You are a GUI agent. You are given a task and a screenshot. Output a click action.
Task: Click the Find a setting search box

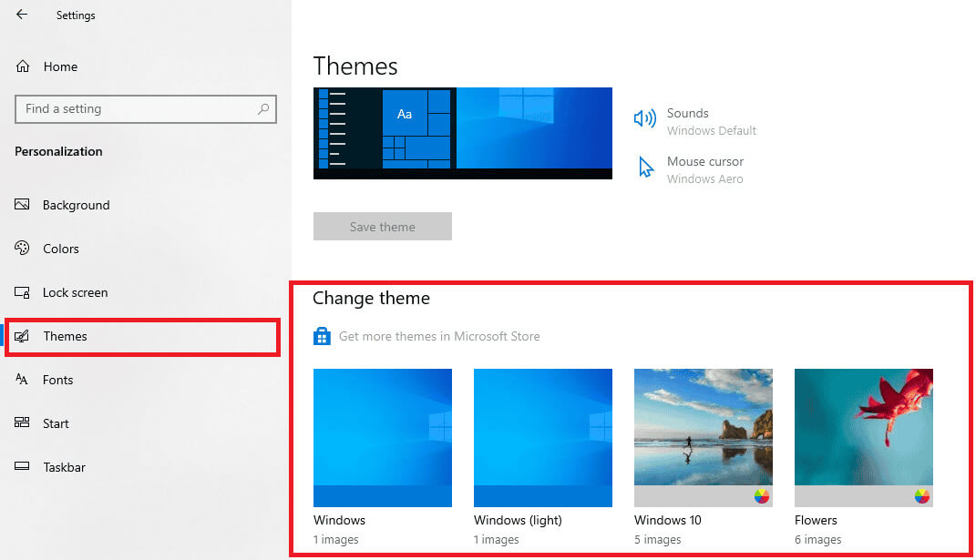146,109
